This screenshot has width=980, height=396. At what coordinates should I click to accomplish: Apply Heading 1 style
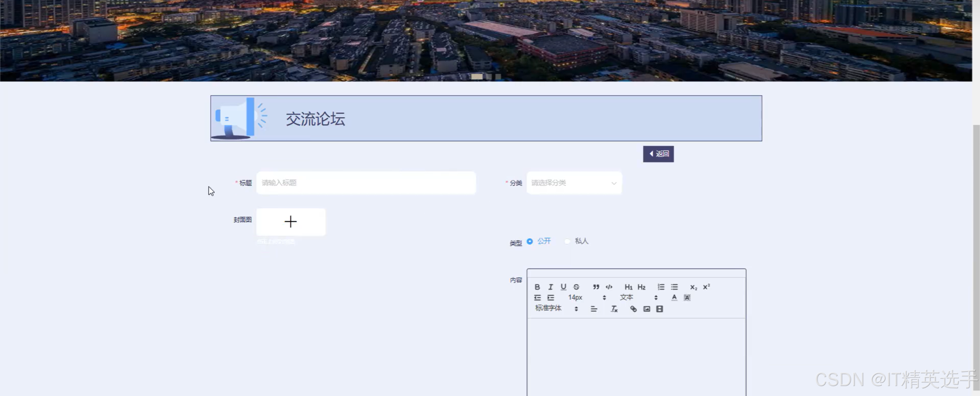click(628, 287)
